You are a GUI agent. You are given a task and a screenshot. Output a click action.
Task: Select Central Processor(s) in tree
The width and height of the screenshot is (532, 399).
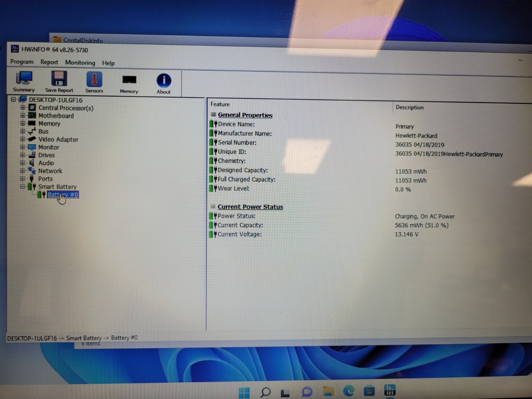[66, 108]
